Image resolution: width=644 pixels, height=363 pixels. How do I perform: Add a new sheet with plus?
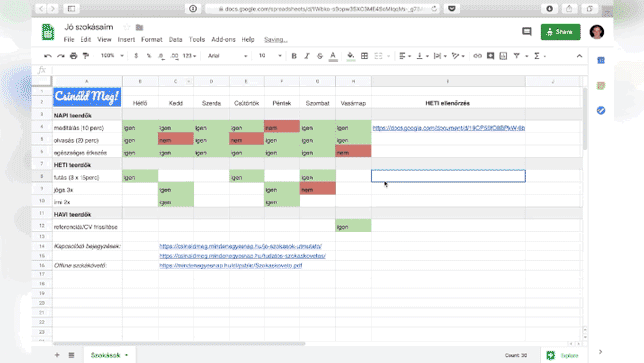[x=57, y=355]
